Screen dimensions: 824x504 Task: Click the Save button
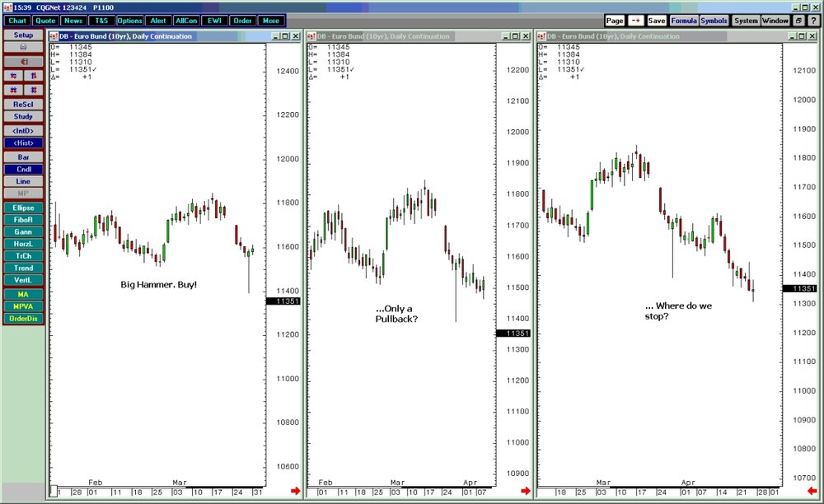pyautogui.click(x=657, y=21)
